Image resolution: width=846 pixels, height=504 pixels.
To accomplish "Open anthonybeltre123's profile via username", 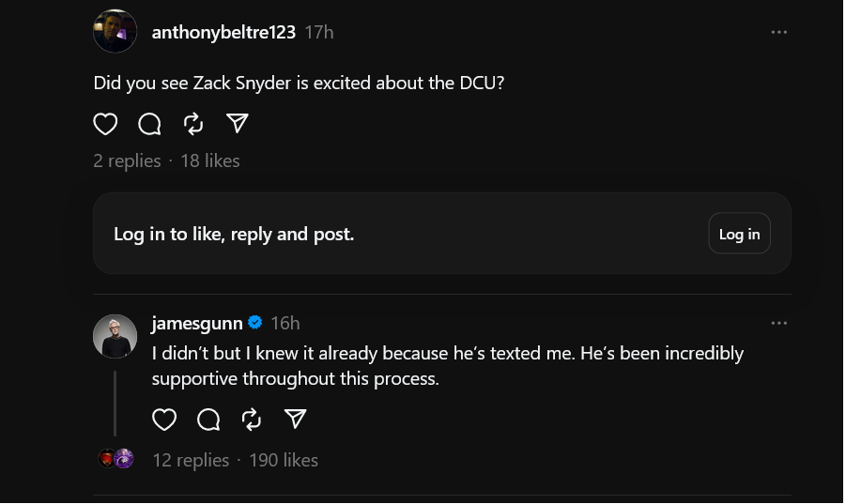I will 223,32.
